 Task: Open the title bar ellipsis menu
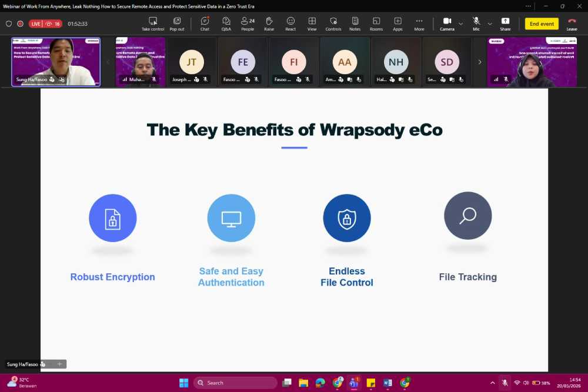(x=528, y=6)
